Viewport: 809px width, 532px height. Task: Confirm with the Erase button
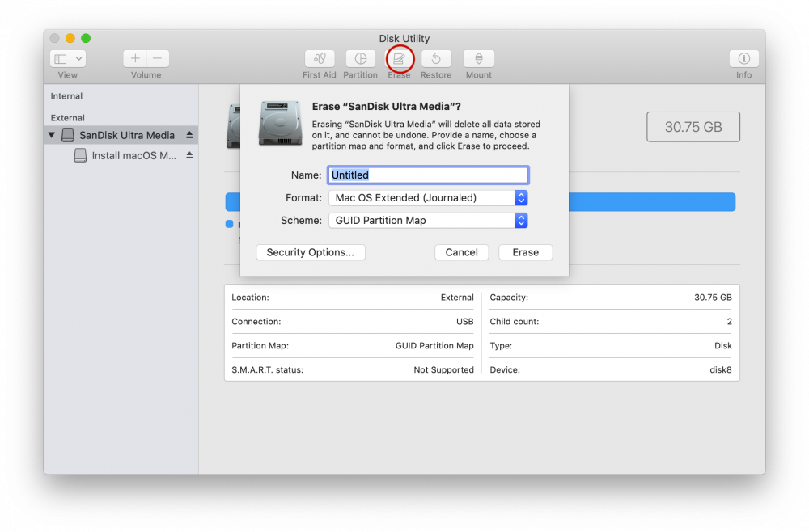point(525,252)
